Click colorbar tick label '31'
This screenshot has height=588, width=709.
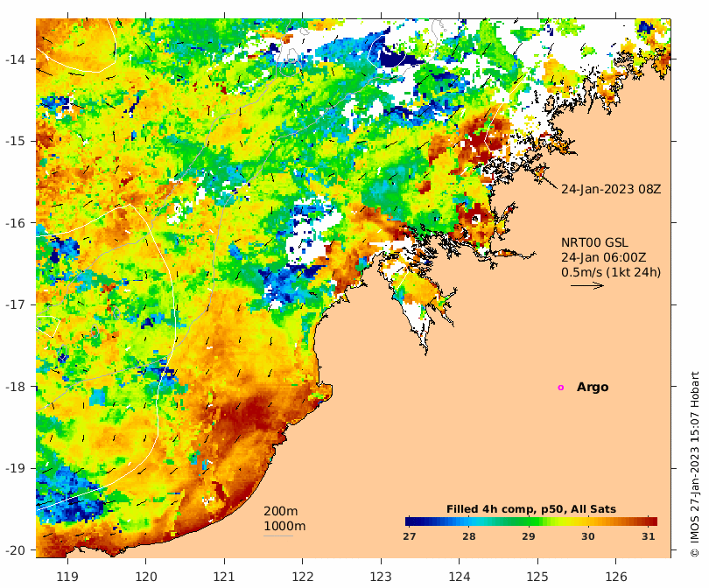pos(648,536)
